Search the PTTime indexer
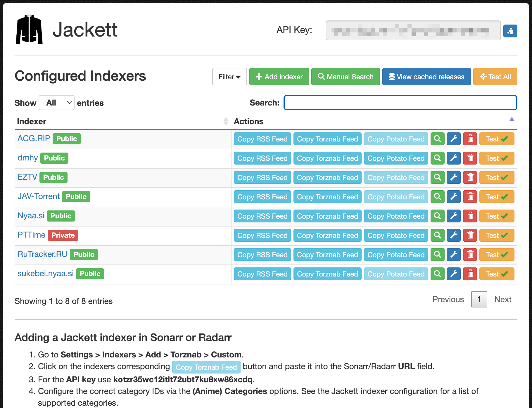 click(437, 235)
